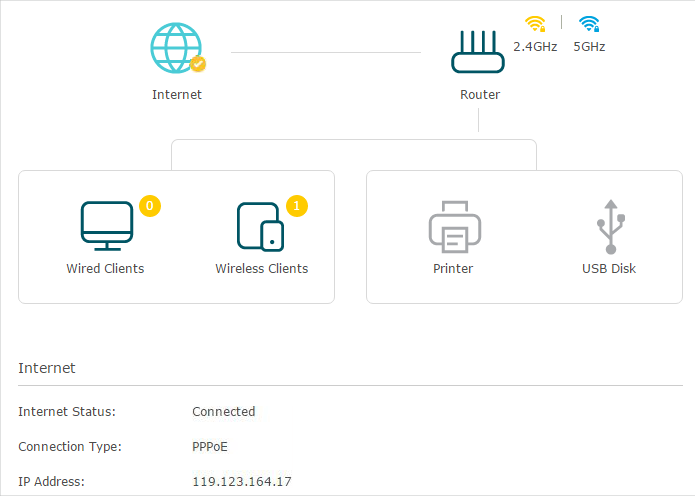Select the yellow 2.4GHz Wi-Fi icon
This screenshot has height=496, width=695.
click(534, 22)
